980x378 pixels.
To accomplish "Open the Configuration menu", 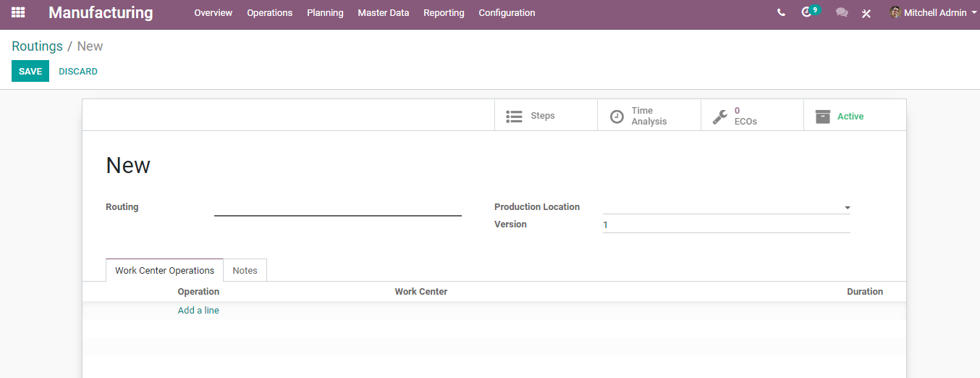I will pyautogui.click(x=507, y=13).
